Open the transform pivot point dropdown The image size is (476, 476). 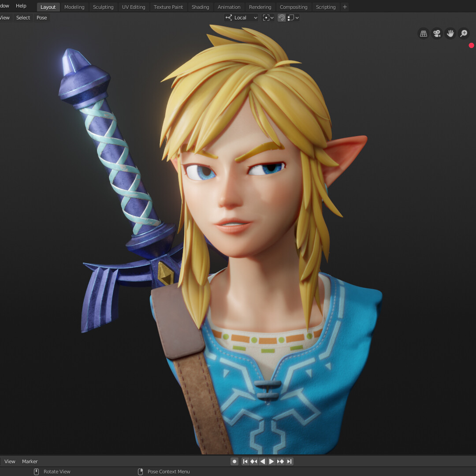point(268,18)
